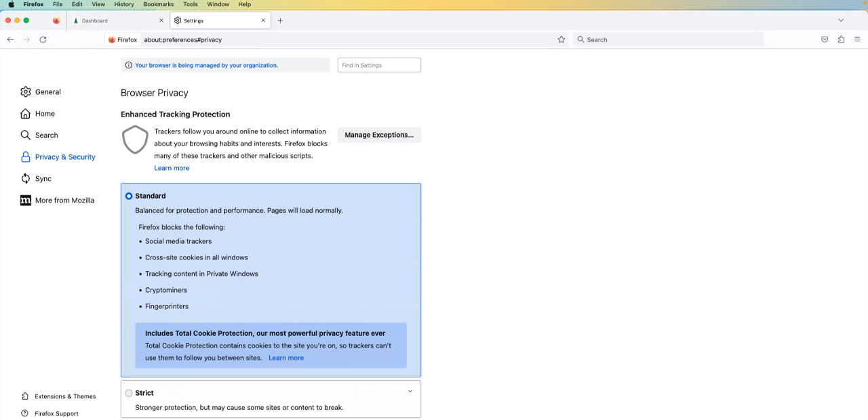Screen dimensions: 868x420
Task: Open Sync settings category label
Action: [43, 178]
